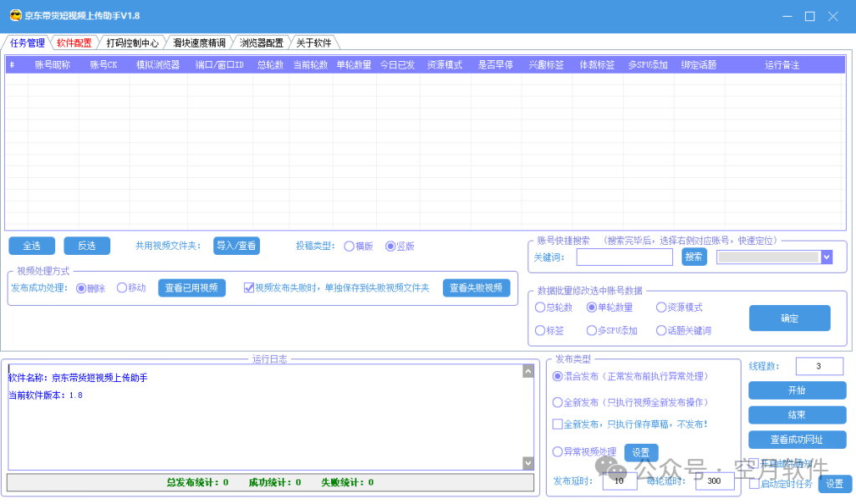Click the 总发布统计 status text

click(x=197, y=483)
